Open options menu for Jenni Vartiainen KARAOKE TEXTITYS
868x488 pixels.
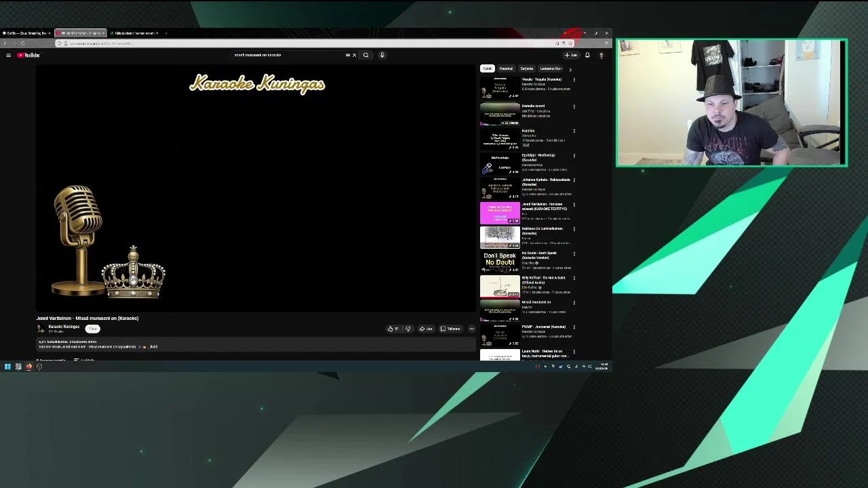pyautogui.click(x=574, y=204)
